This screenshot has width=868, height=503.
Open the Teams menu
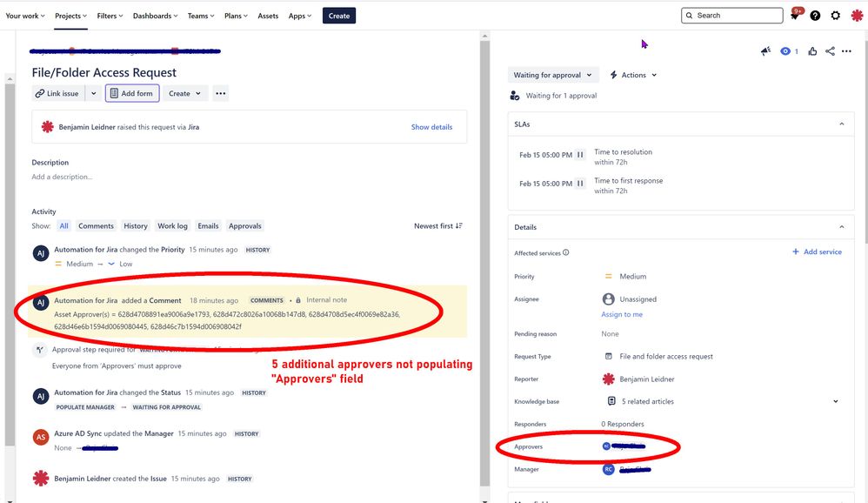pos(200,16)
